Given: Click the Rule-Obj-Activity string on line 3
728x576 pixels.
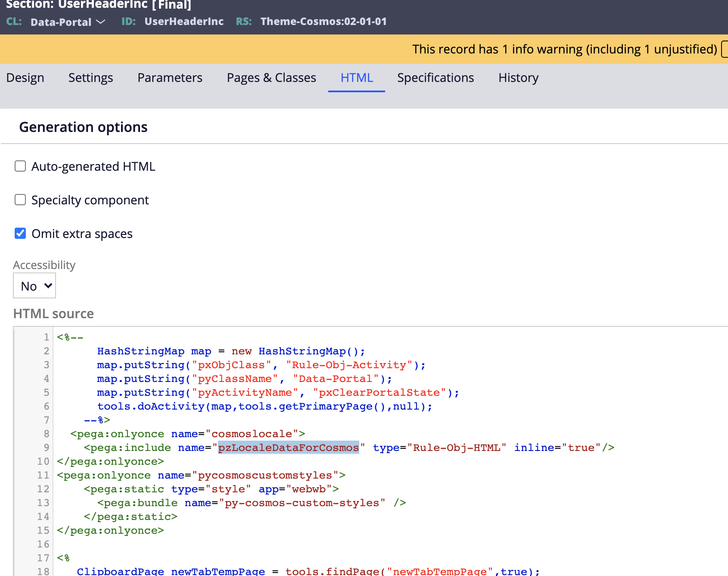Looking at the screenshot, I should 349,365.
